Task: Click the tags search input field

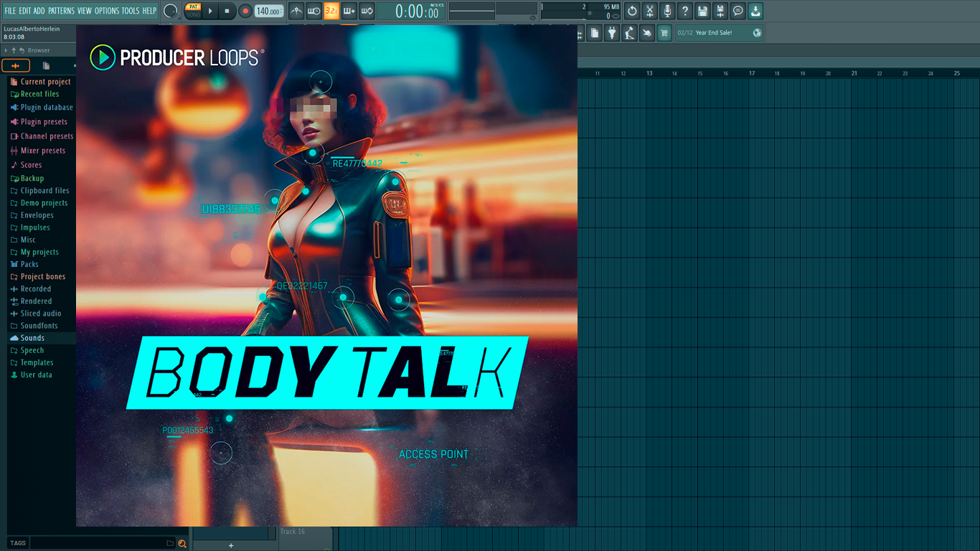Action: (x=102, y=543)
